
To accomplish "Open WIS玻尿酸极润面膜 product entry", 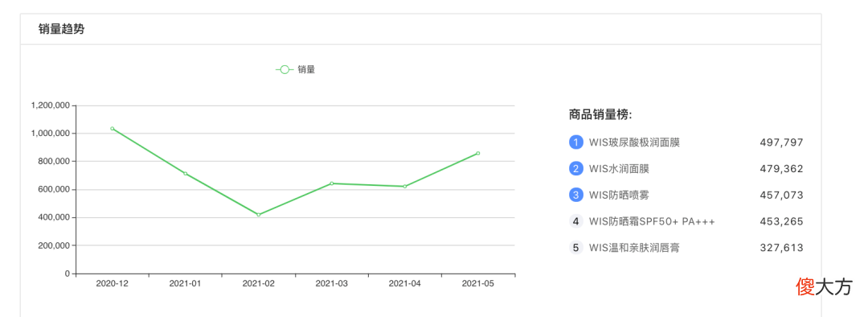I will (x=634, y=142).
